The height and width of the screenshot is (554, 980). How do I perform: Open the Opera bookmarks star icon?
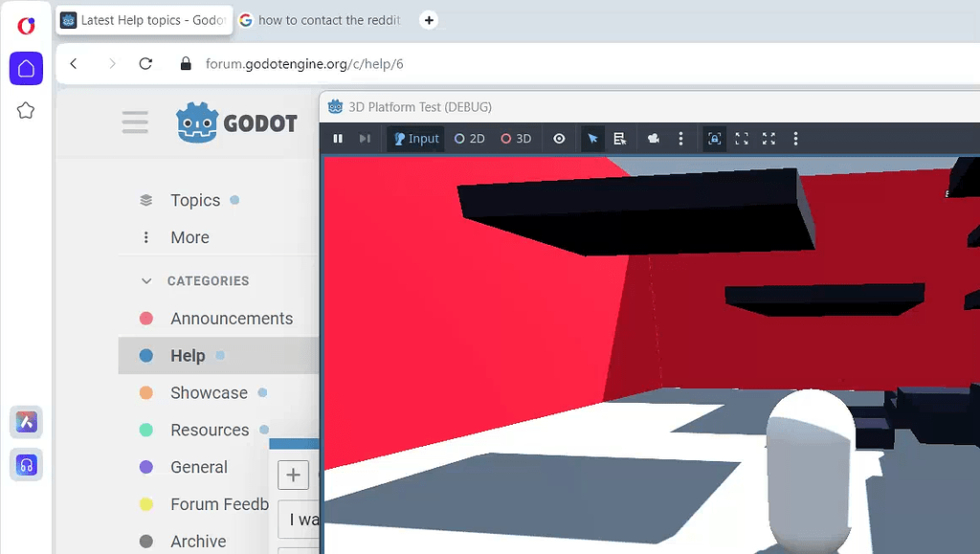(26, 111)
